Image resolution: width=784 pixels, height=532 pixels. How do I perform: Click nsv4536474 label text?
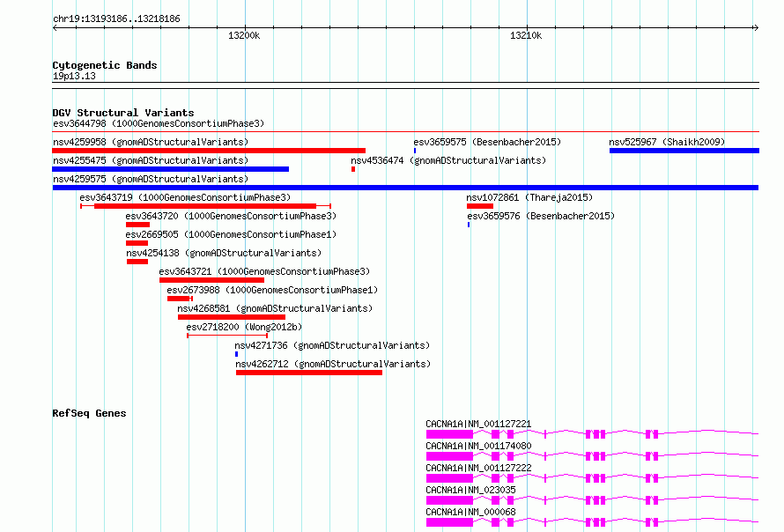point(448,160)
